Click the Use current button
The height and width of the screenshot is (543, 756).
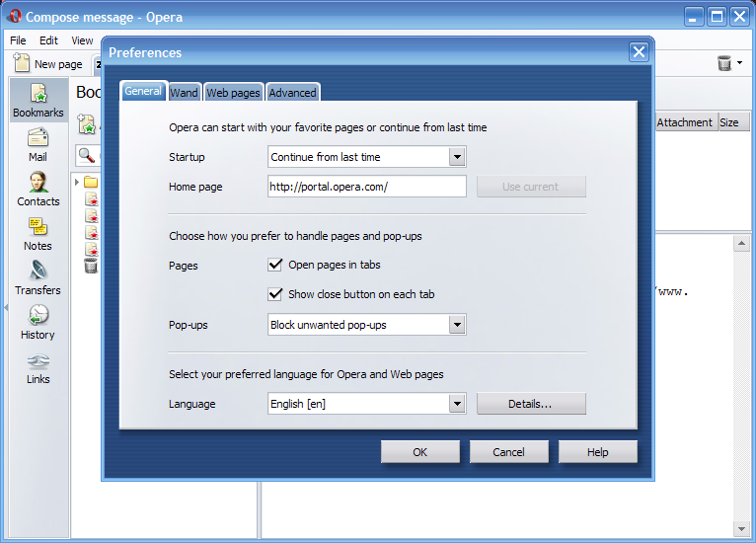[x=531, y=187]
